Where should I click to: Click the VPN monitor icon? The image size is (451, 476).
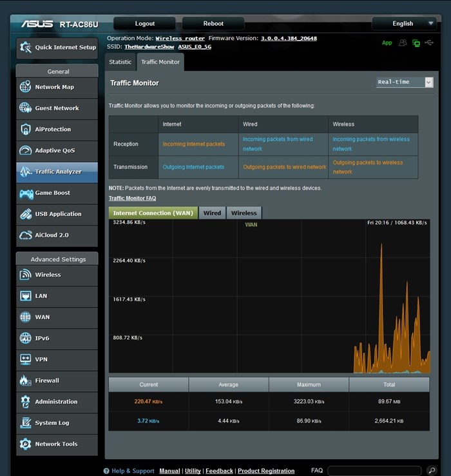(x=25, y=359)
